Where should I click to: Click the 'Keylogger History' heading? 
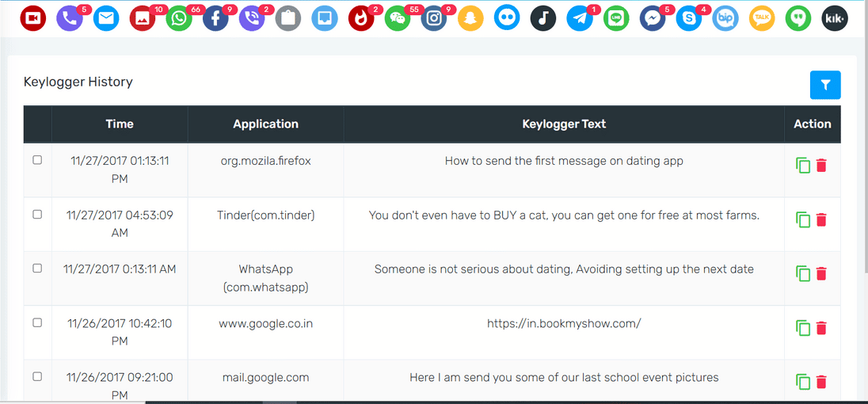click(78, 82)
